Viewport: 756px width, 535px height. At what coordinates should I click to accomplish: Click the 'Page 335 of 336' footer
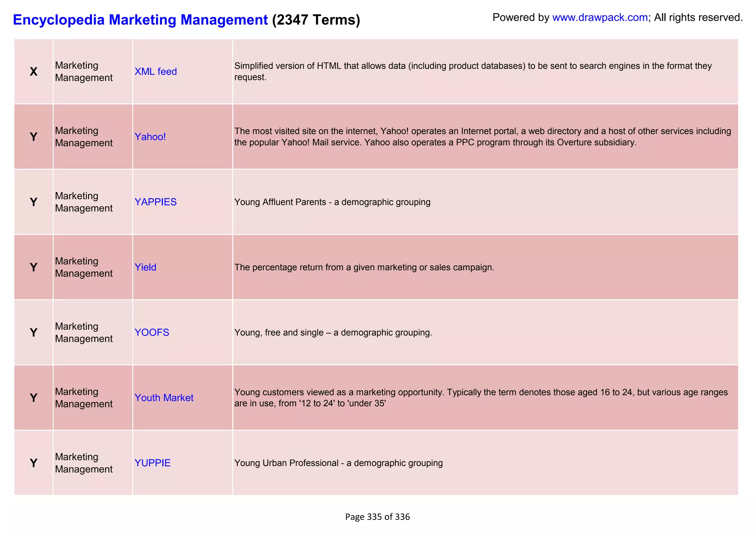point(378,517)
